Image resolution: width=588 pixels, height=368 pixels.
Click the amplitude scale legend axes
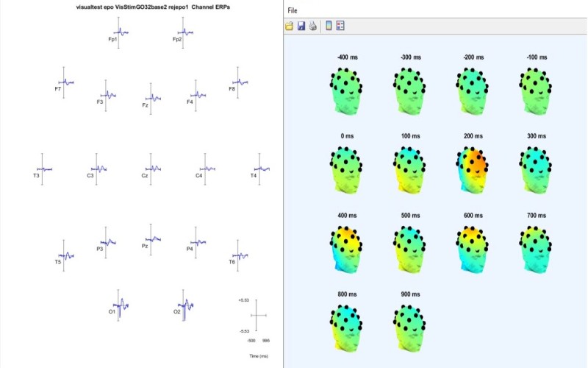[x=253, y=315]
